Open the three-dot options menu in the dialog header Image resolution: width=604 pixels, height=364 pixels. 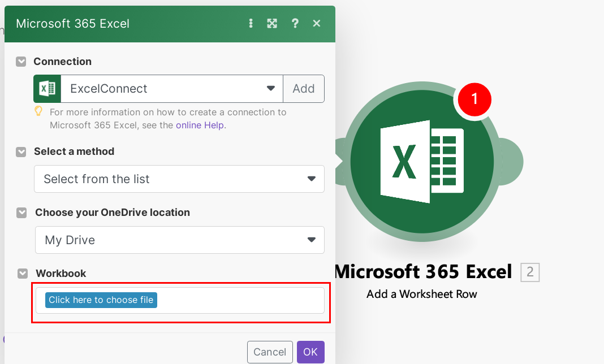point(251,24)
